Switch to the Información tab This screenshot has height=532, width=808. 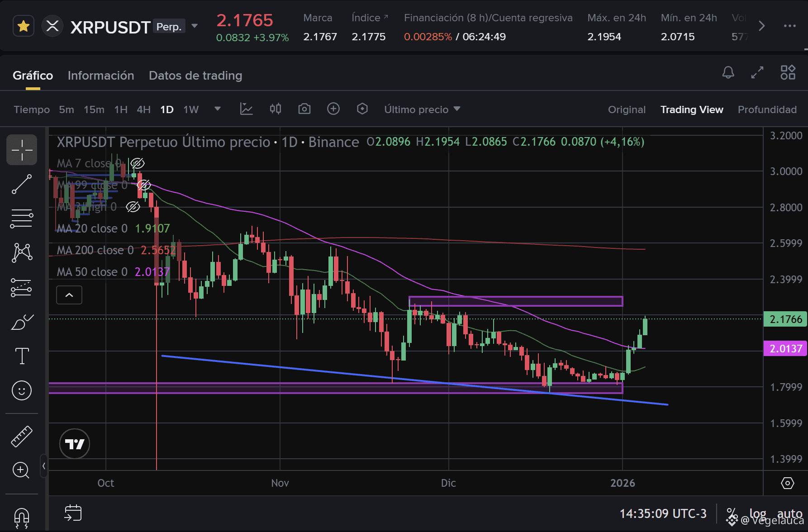(101, 76)
